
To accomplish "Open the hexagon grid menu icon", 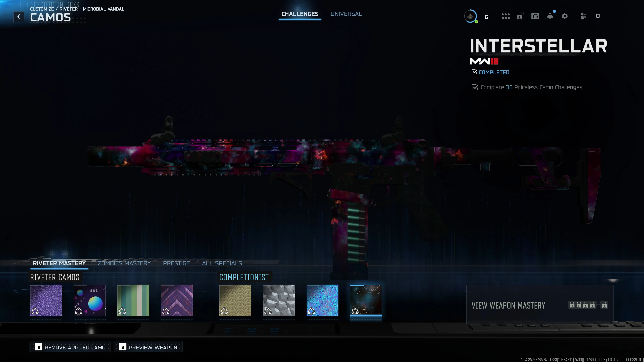I will pyautogui.click(x=505, y=16).
